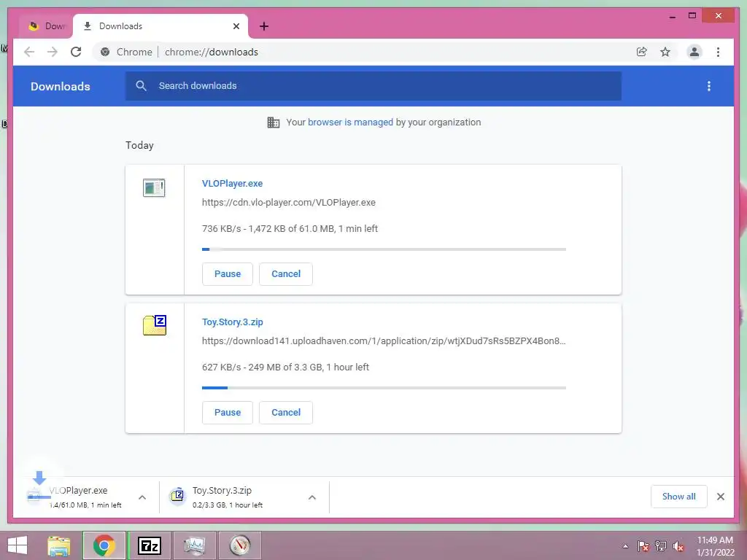Open the Windows Start button

(18, 545)
